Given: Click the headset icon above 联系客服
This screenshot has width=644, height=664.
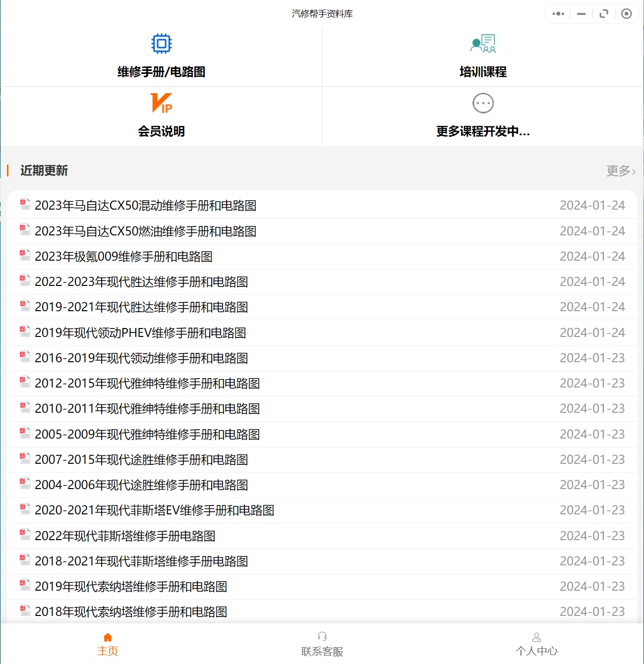Looking at the screenshot, I should click(322, 636).
